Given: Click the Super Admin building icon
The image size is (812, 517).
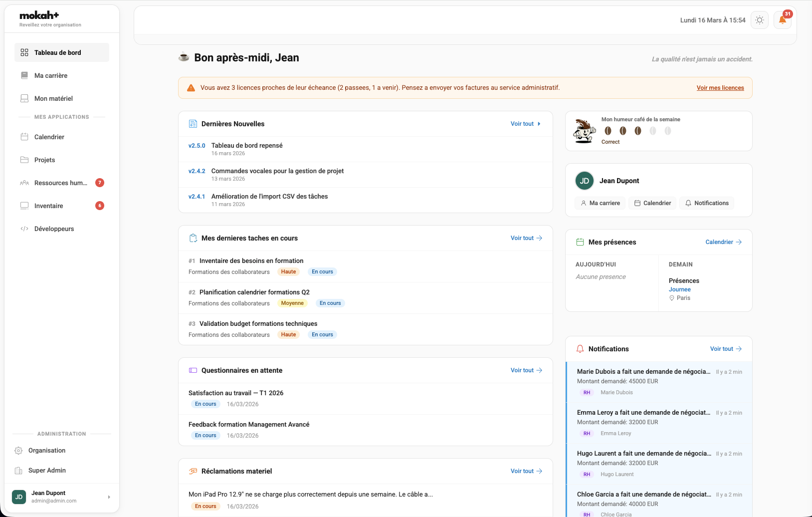Looking at the screenshot, I should (x=18, y=471).
